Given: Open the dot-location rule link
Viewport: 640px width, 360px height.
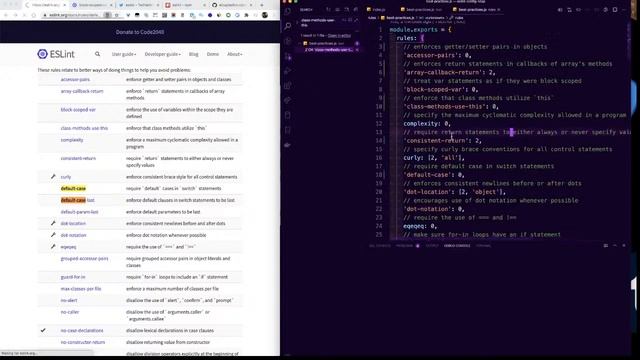Looking at the screenshot, I should [x=73, y=224].
